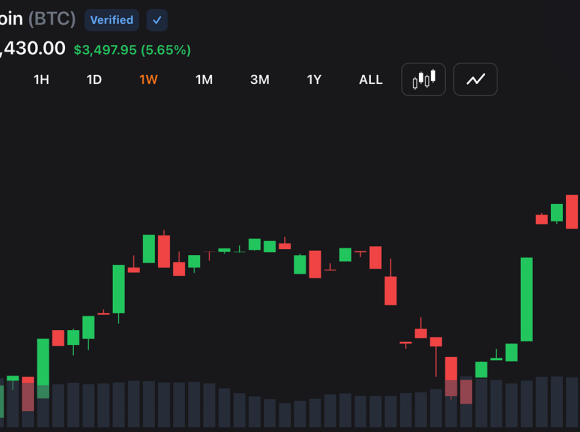580x432 pixels.
Task: Click the Verified badge
Action: point(111,20)
